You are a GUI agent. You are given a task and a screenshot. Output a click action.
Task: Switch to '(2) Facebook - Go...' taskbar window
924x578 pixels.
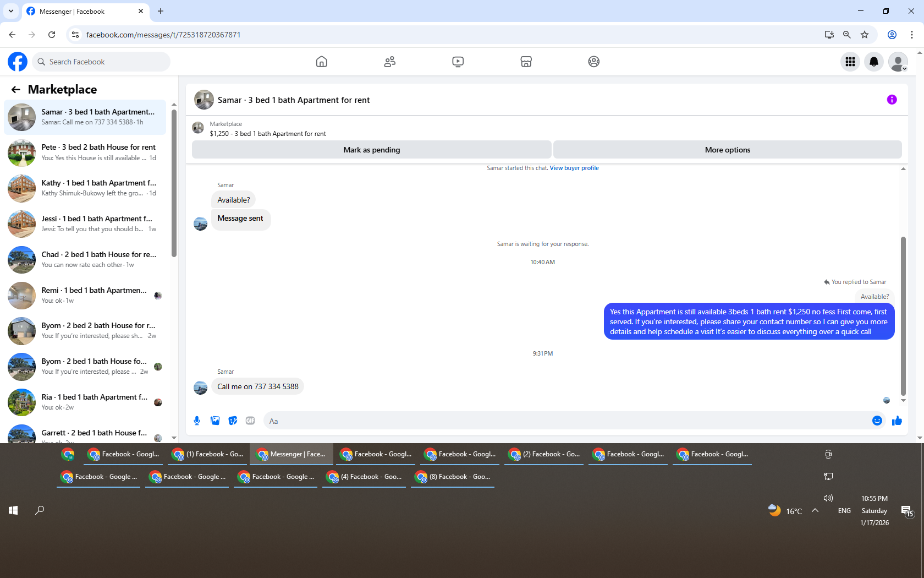coord(545,455)
